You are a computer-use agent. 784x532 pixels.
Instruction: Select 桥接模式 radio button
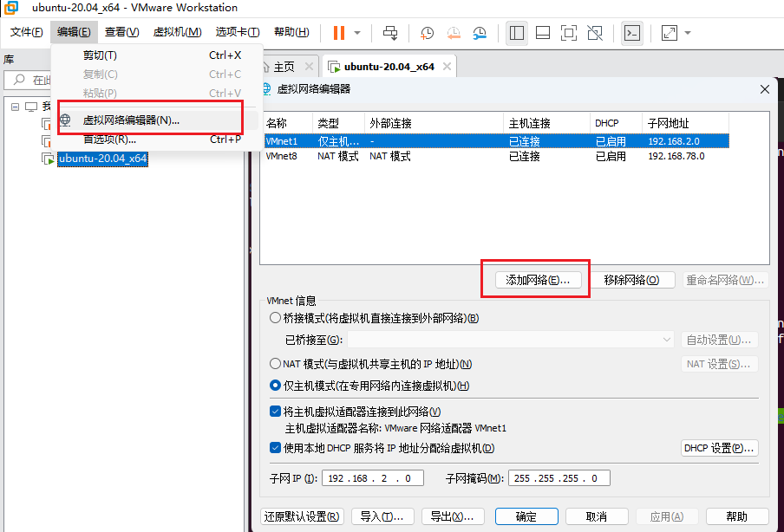pyautogui.click(x=275, y=318)
